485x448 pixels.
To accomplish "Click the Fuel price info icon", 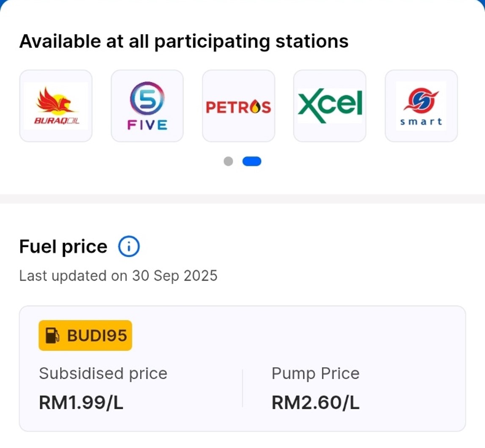I will (x=129, y=247).
